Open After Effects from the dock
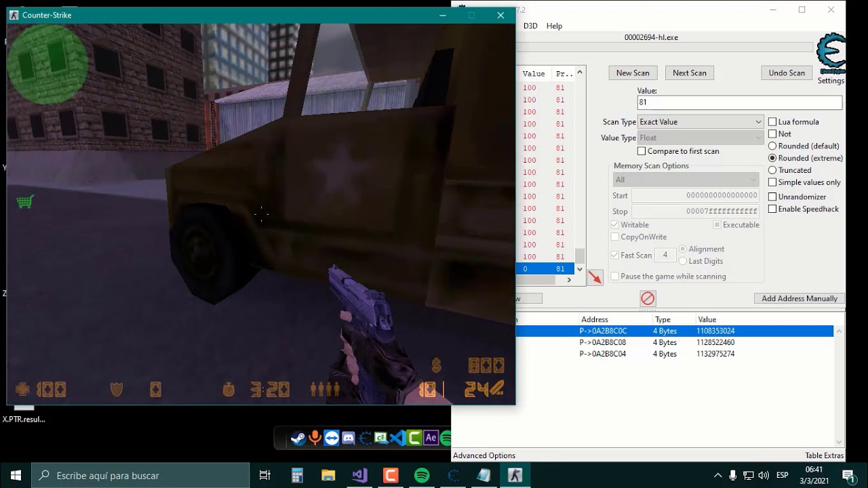Image resolution: width=868 pixels, height=488 pixels. pos(431,438)
